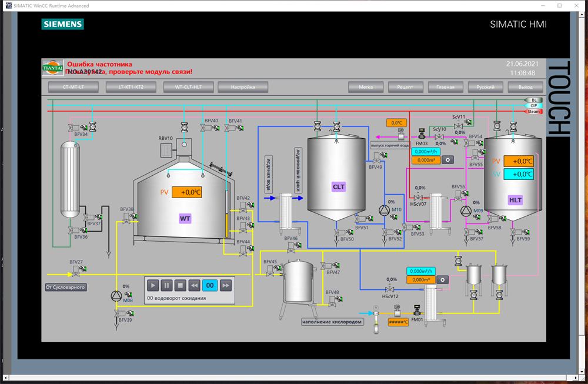588x384 pixels.
Task: Click the M09 pump symbol
Action: [466, 211]
